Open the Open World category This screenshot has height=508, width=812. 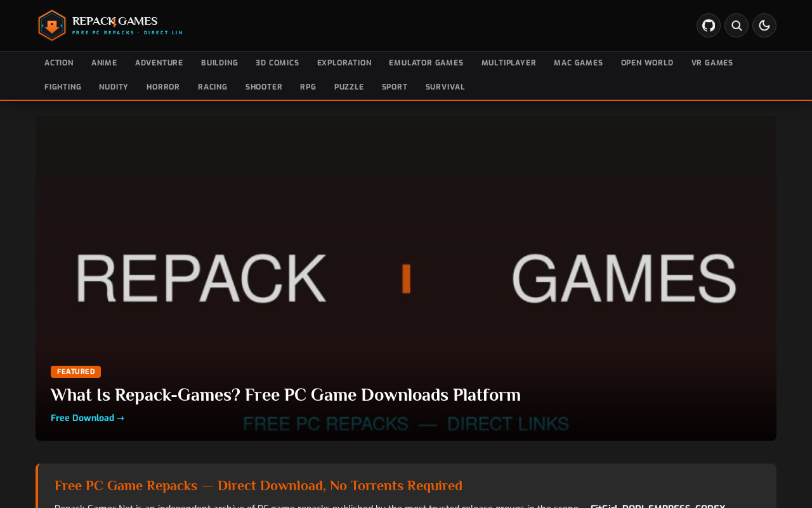click(647, 63)
